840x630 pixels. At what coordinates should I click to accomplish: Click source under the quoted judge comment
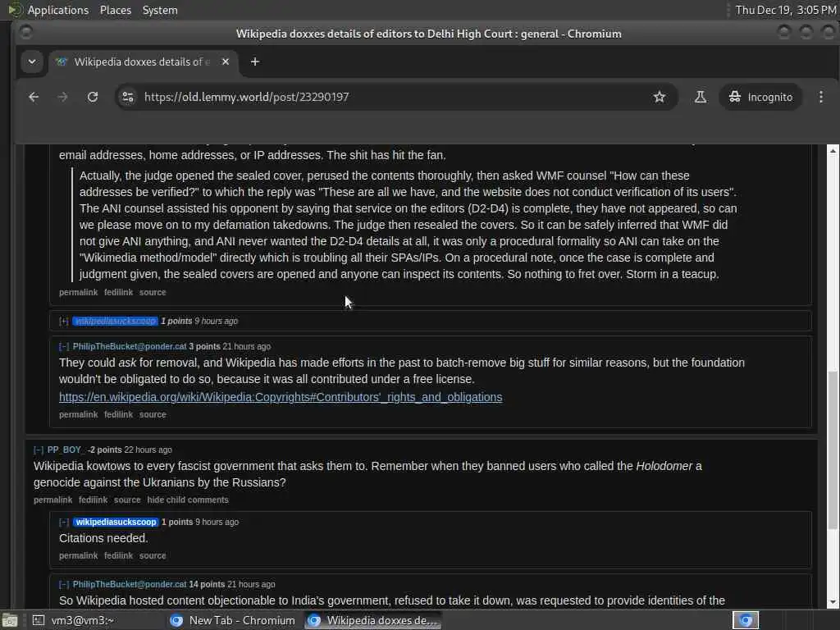point(153,293)
